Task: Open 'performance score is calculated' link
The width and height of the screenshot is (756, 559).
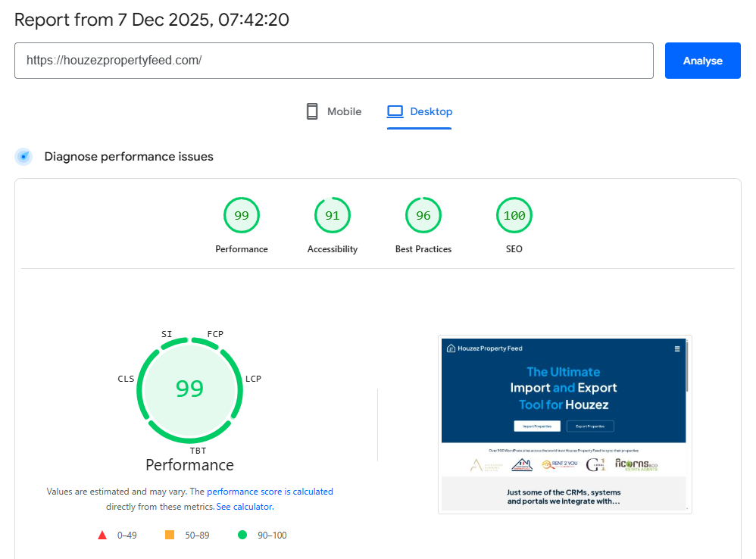Action: click(x=270, y=492)
